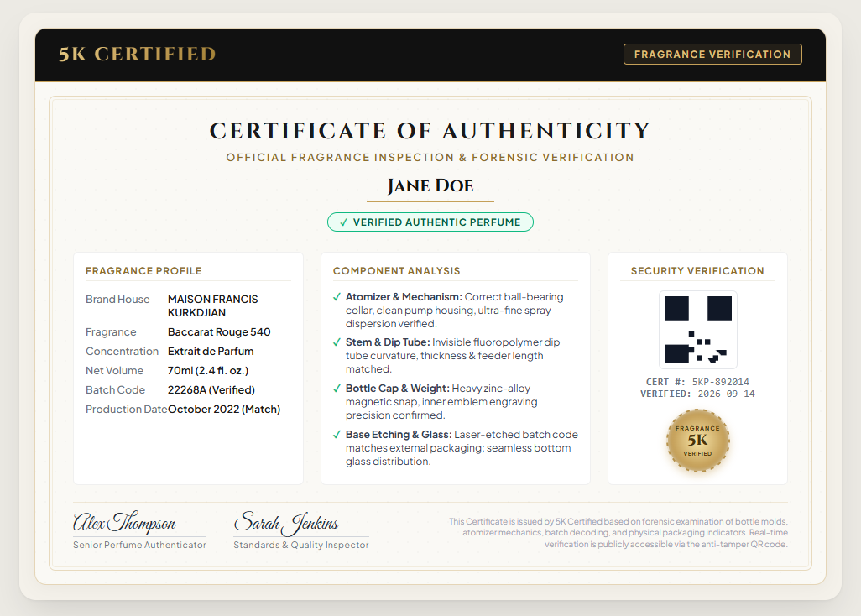The height and width of the screenshot is (616, 861).
Task: Click the gold 5K Verified seal
Action: [698, 441]
